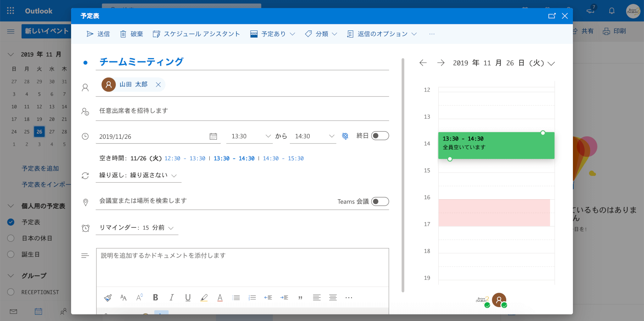The width and height of the screenshot is (644, 321).
Task: Open the 返信のオプション menu
Action: [382, 34]
